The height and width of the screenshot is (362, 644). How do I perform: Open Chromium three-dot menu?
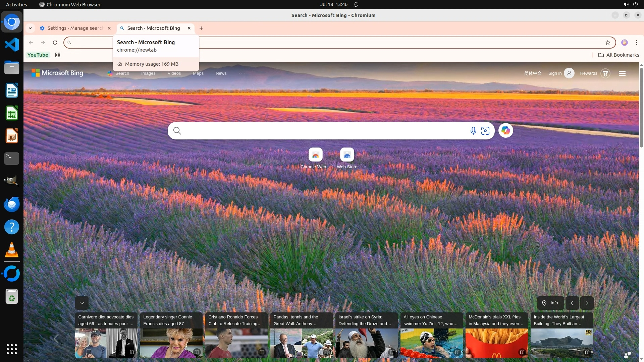coord(636,43)
